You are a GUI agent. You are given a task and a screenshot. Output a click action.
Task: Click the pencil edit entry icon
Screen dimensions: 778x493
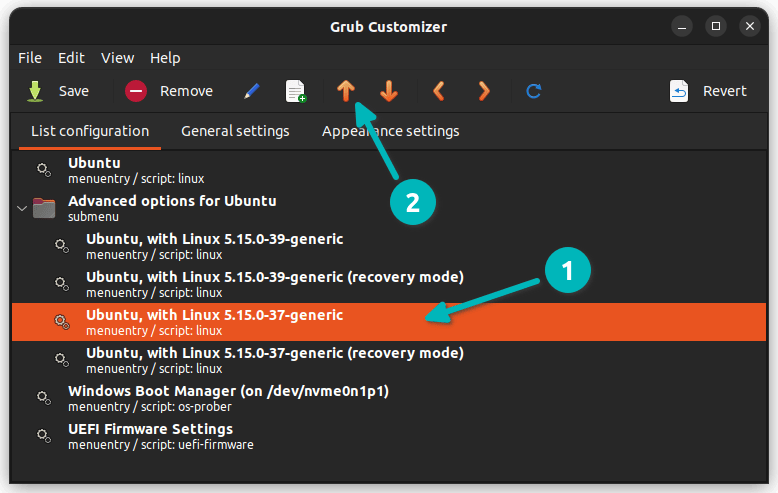pyautogui.click(x=252, y=92)
